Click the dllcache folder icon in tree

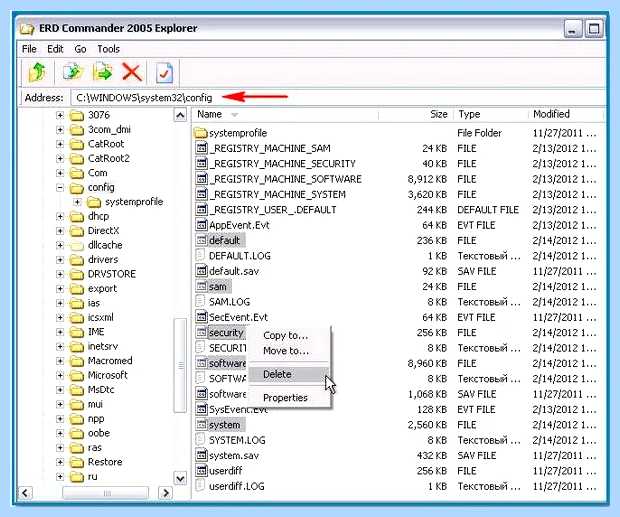pyautogui.click(x=77, y=245)
